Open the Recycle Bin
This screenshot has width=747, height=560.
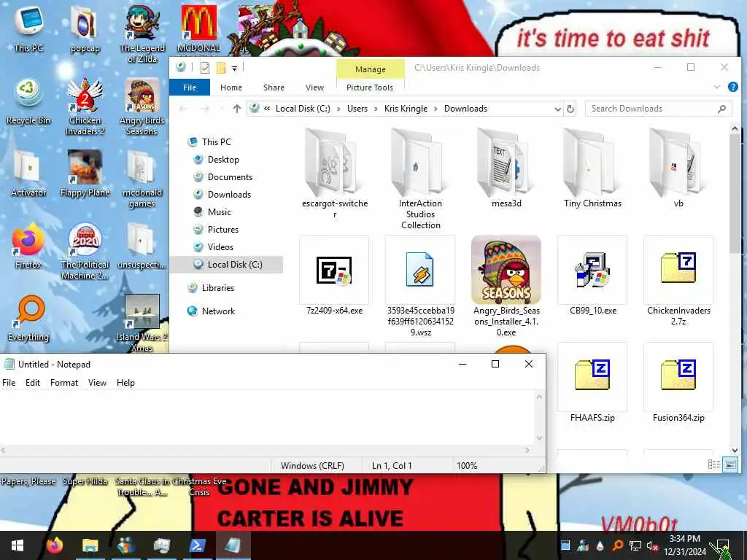tap(28, 101)
